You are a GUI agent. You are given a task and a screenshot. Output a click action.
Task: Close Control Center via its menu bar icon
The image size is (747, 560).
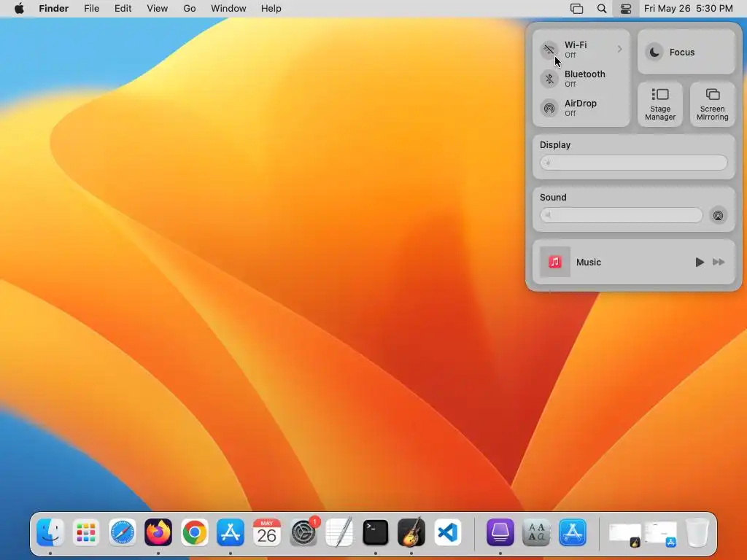625,9
